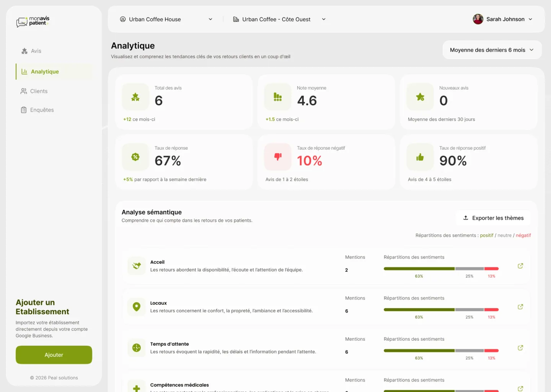551x392 pixels.
Task: Open the Moyenne des derniers 6 mois period selector
Action: click(x=492, y=50)
